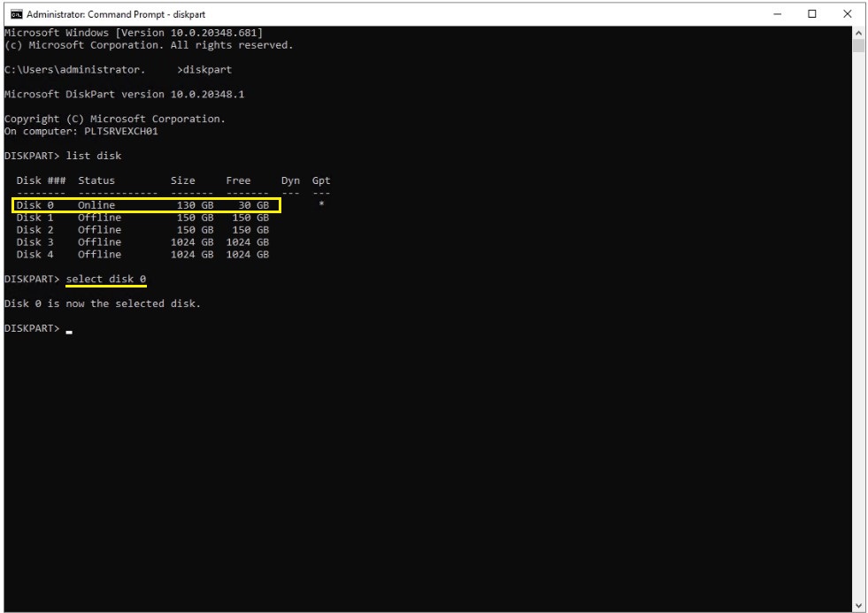
Task: Click the Disk 0 Online row
Action: (146, 205)
